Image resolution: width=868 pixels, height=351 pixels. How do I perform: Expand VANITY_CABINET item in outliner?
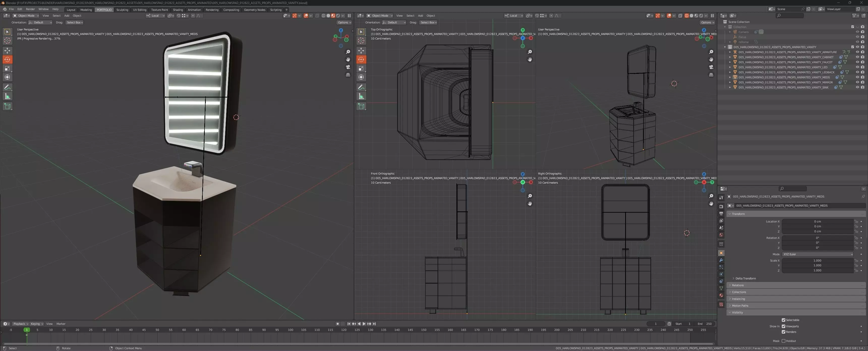point(730,57)
